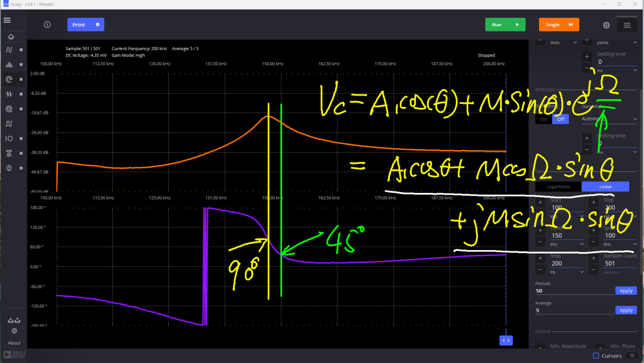Screen dimensions: 644x363
Task: Toggle Network Analyzer run square button
Action: pos(21,79)
